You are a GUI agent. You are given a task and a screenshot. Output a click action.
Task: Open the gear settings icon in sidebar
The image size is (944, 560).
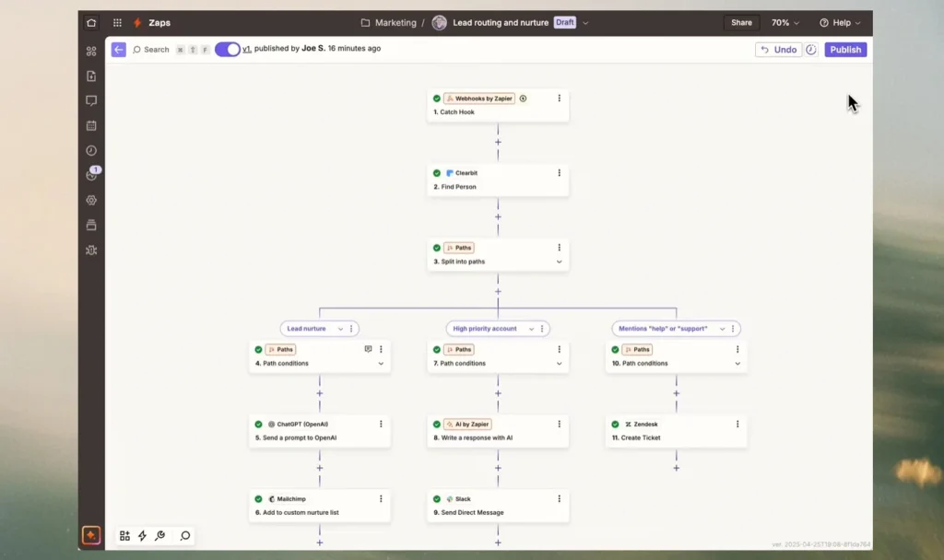tap(91, 200)
